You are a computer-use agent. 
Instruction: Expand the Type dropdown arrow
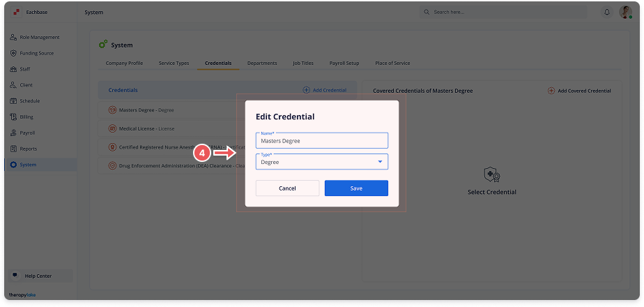click(380, 162)
